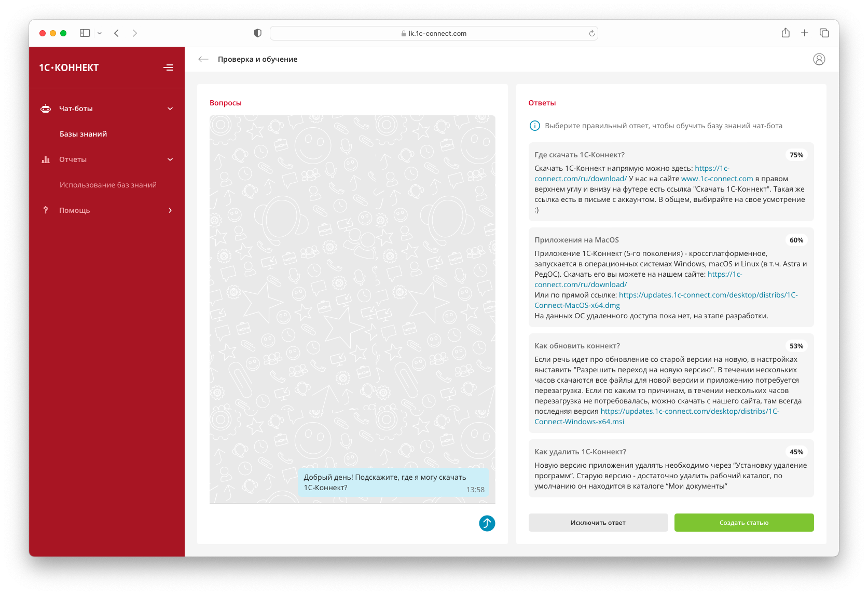
Task: Reload the page using refresh icon
Action: click(591, 33)
